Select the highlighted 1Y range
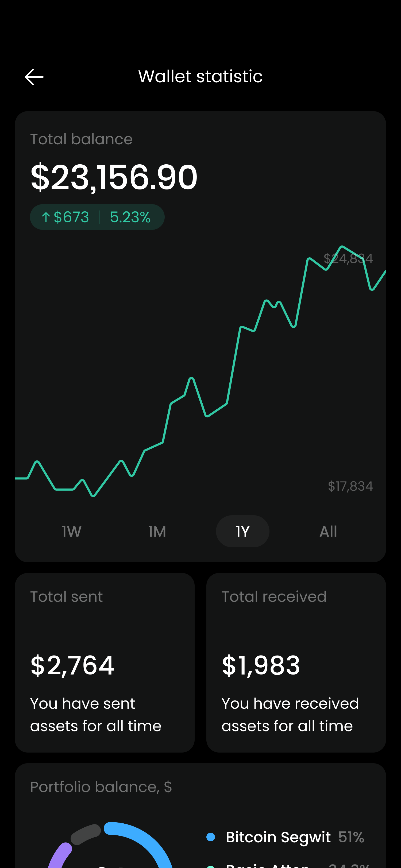 [243, 531]
